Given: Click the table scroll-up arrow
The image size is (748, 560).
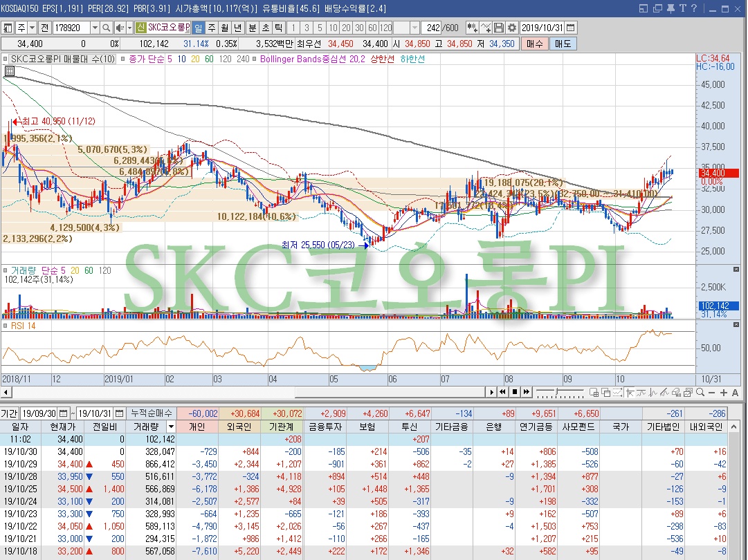Looking at the screenshot, I should click(734, 427).
